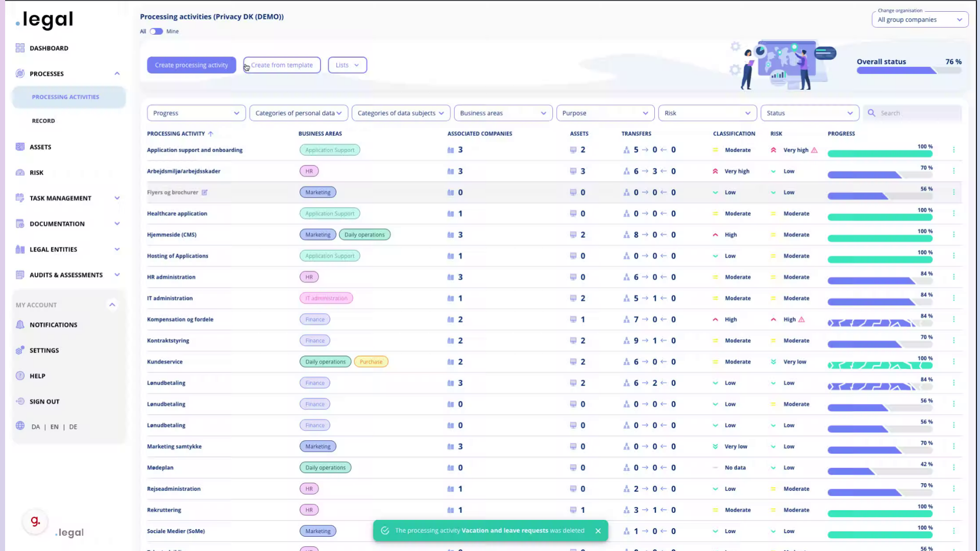
Task: Sort by the Classification column header
Action: point(734,134)
